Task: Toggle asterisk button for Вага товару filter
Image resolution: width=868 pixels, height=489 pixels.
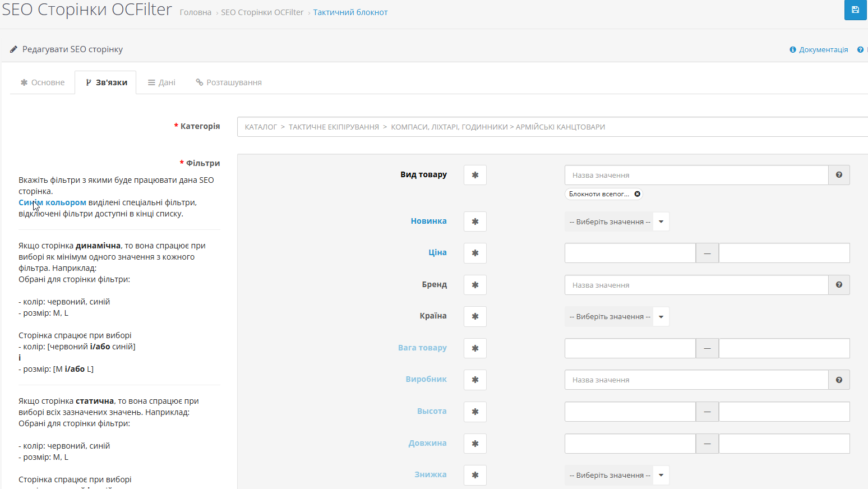Action: coord(475,348)
